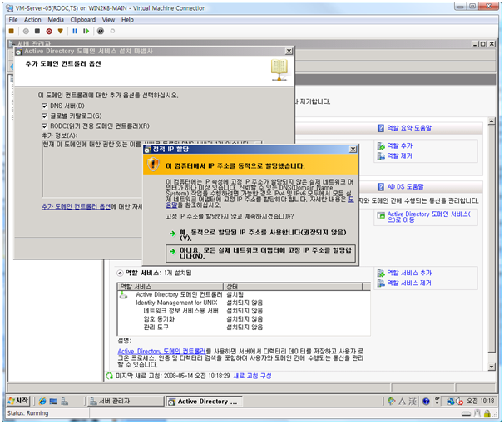
Task: Click the blue help icon in system tray
Action: 426,401
